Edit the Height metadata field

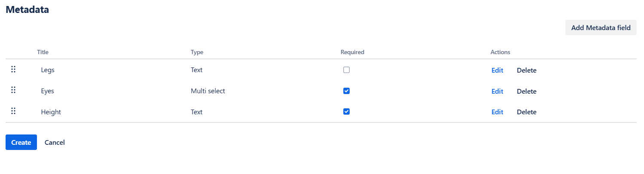pyautogui.click(x=497, y=112)
